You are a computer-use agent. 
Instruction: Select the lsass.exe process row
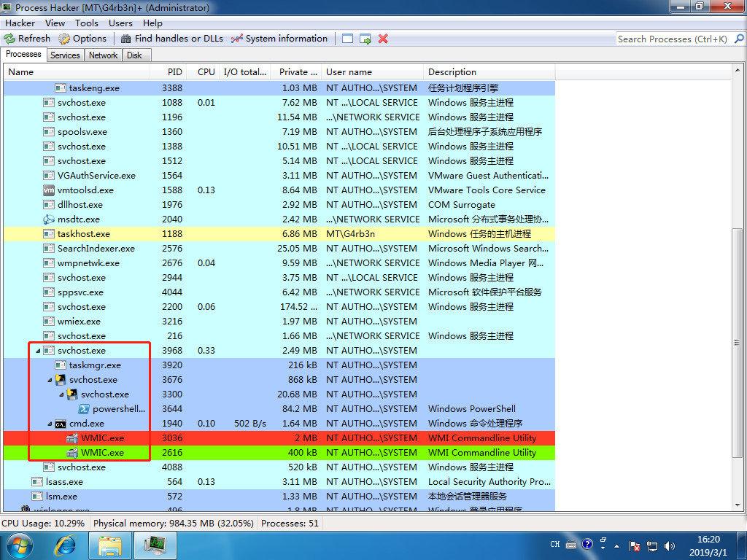pos(279,482)
